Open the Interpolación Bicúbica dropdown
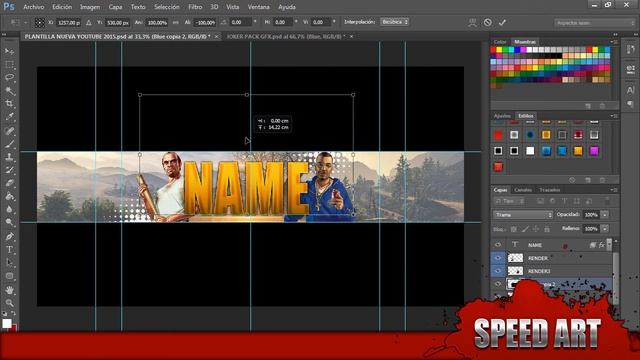640x360 pixels. [395, 22]
